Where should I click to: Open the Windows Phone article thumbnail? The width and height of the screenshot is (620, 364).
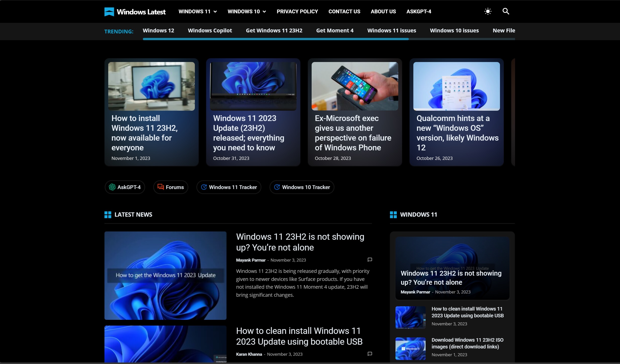pyautogui.click(x=355, y=86)
